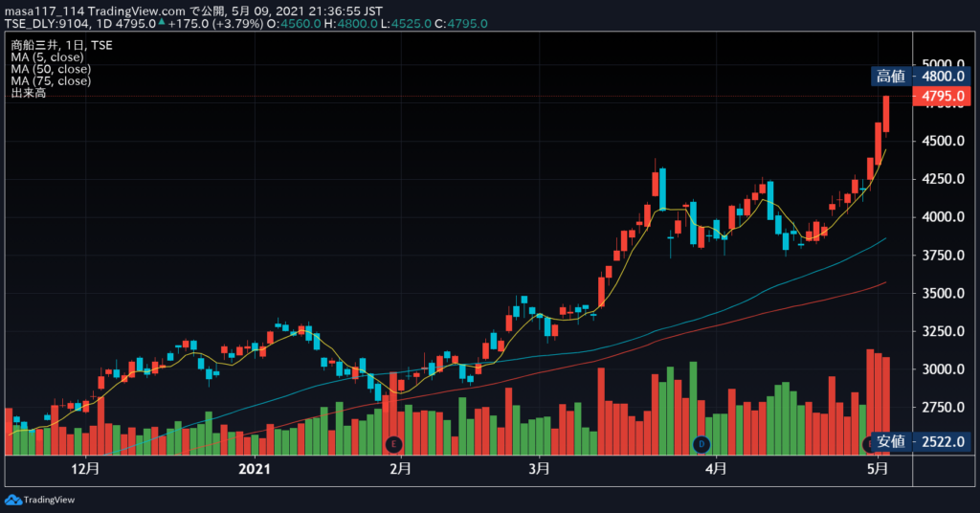The width and height of the screenshot is (980, 513).
Task: Click the 2750.0 price axis label
Action: click(943, 407)
